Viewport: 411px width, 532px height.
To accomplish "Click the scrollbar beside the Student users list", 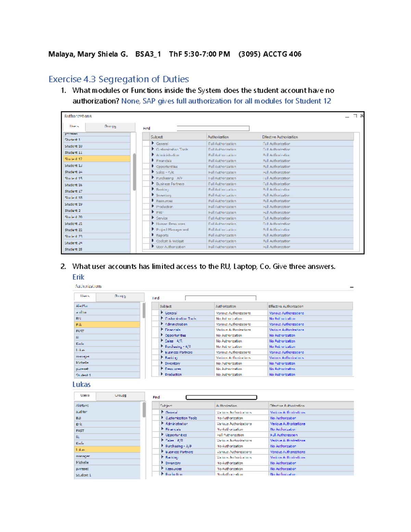I will 134,171.
